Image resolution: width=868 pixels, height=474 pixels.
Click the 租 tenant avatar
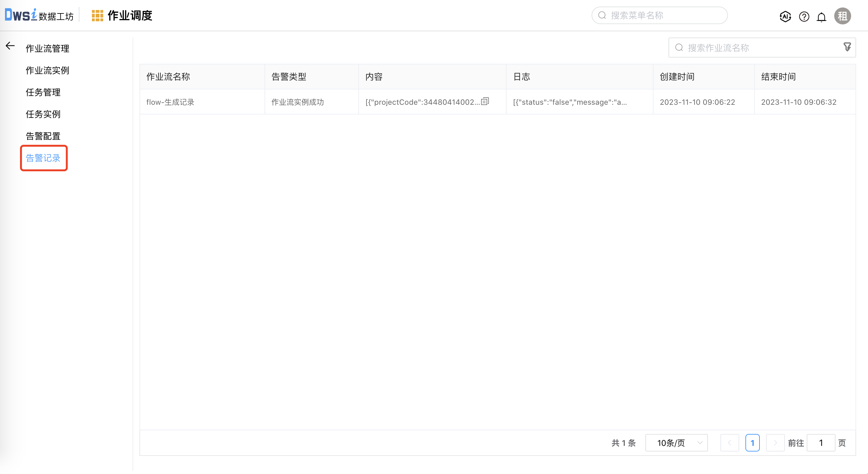click(x=842, y=16)
